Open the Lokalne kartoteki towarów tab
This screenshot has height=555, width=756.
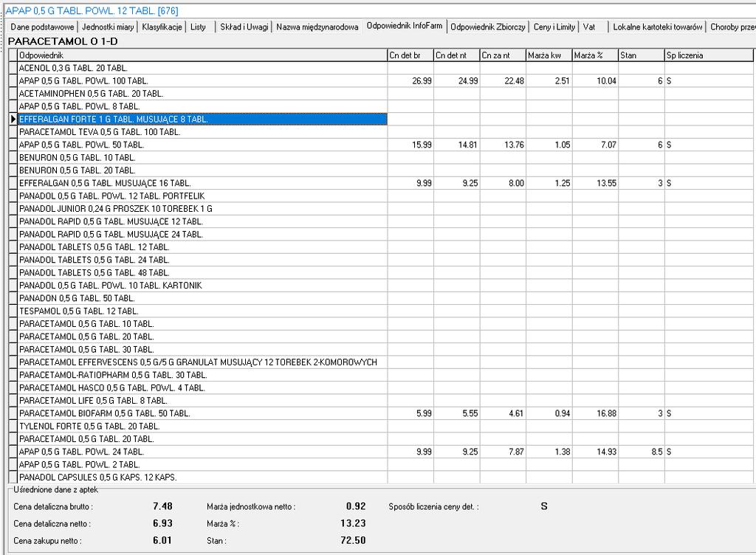pyautogui.click(x=658, y=27)
